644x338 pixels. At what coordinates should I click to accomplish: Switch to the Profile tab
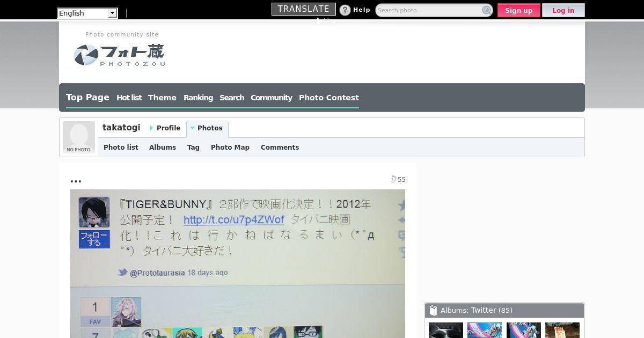tap(165, 128)
